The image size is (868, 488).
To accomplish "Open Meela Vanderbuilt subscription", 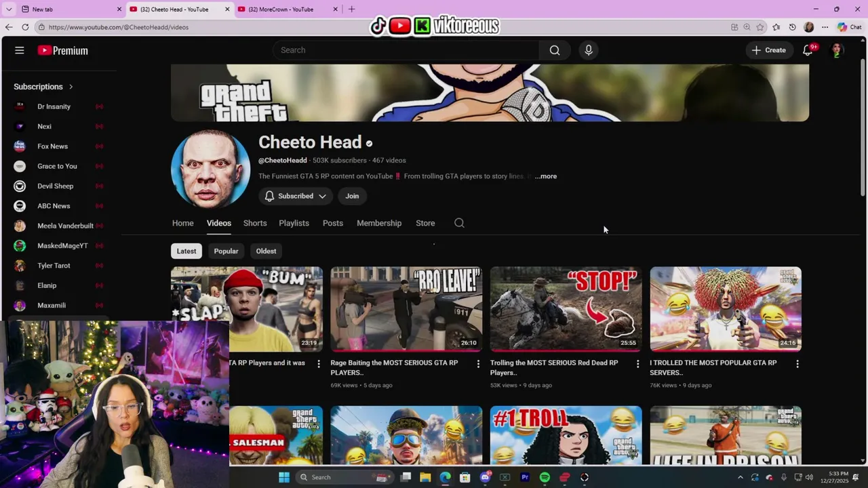I will pyautogui.click(x=58, y=226).
